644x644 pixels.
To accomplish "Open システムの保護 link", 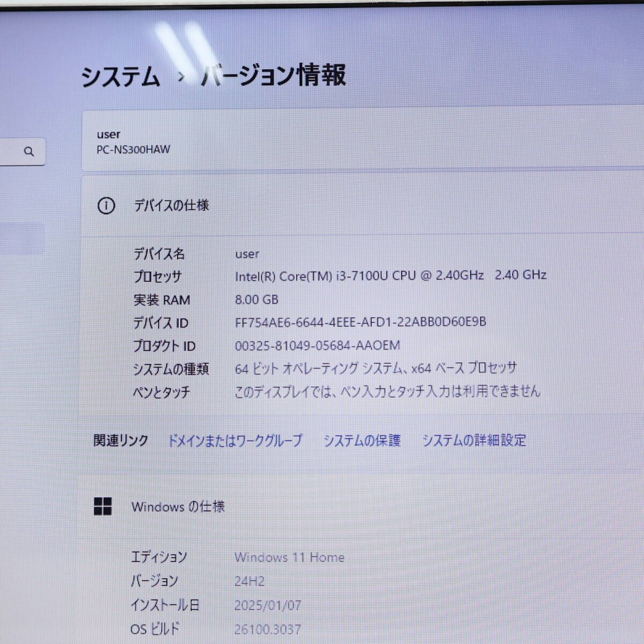I will point(362,441).
